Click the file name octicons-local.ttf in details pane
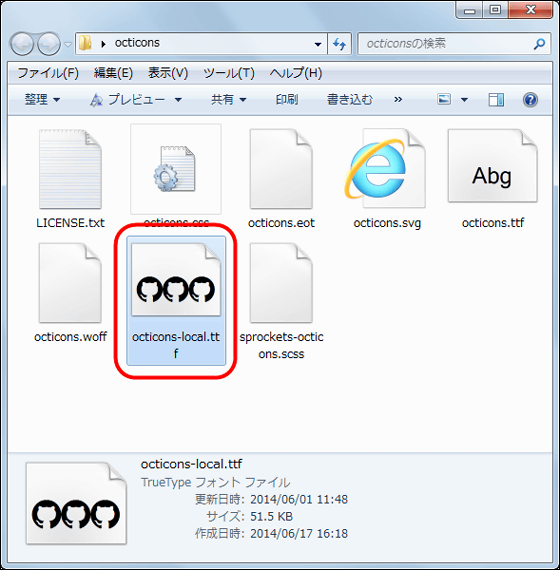The width and height of the screenshot is (560, 570). [x=191, y=464]
